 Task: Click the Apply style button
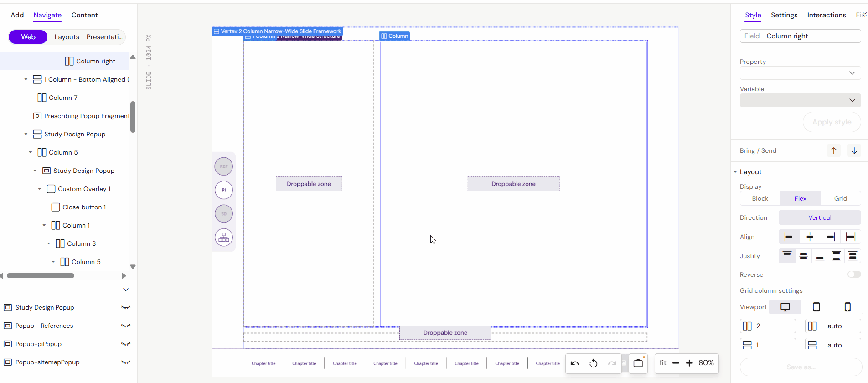click(832, 122)
